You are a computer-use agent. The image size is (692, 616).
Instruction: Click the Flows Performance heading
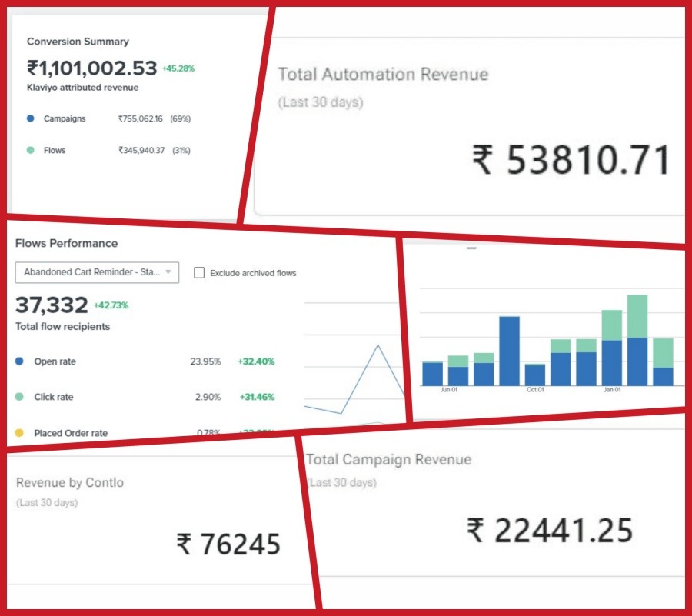click(66, 243)
